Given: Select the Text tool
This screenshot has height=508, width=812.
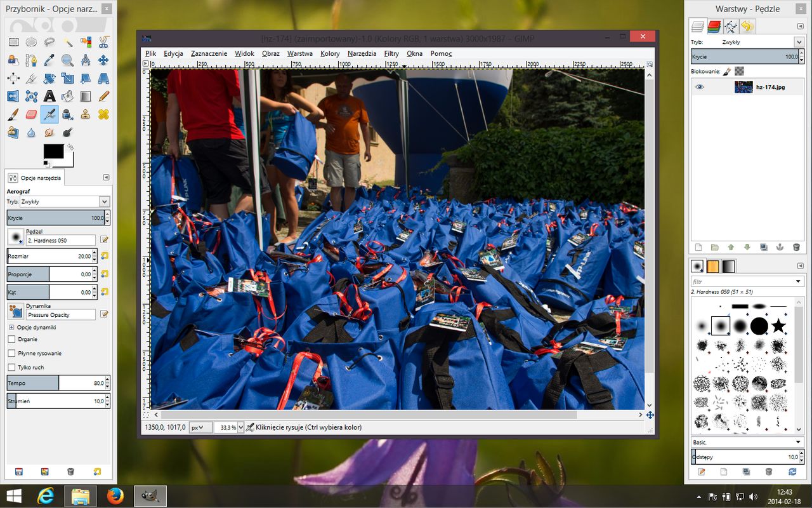Looking at the screenshot, I should (x=49, y=97).
